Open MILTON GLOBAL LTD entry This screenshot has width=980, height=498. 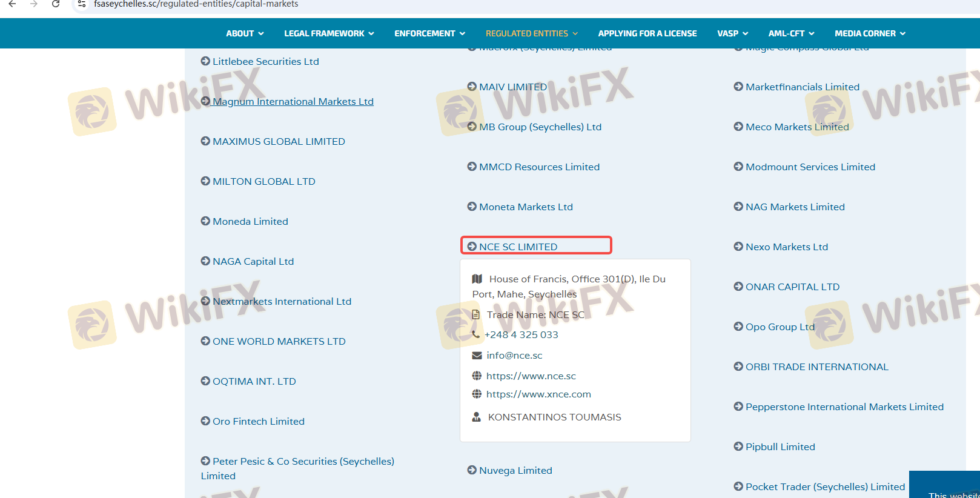coord(264,181)
